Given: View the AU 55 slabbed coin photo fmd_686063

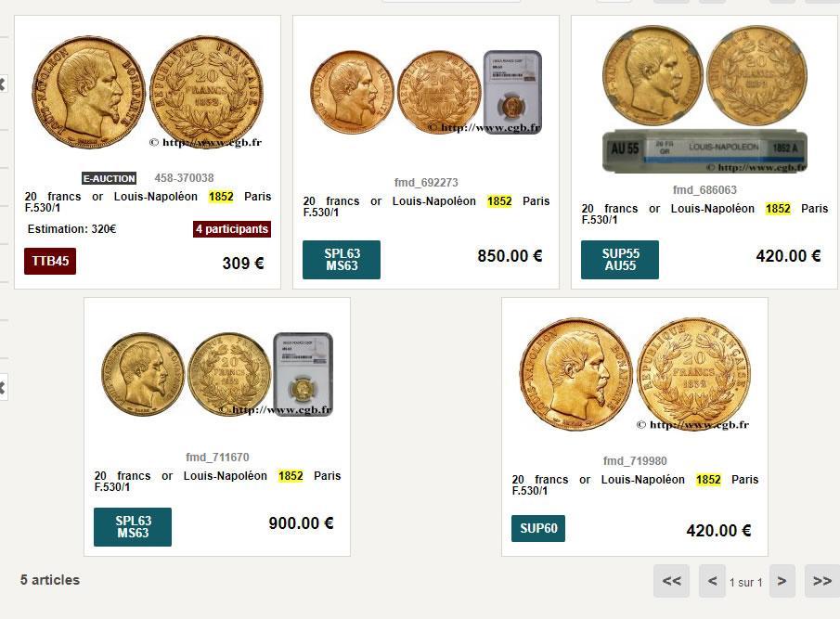Looking at the screenshot, I should coord(704,98).
